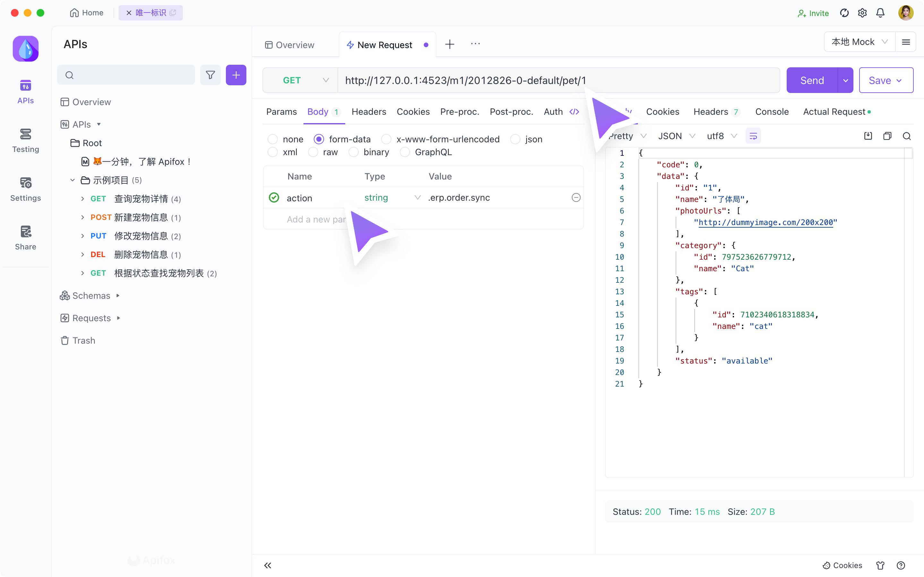Click the notification bell icon
This screenshot has width=924, height=577.
coord(880,13)
